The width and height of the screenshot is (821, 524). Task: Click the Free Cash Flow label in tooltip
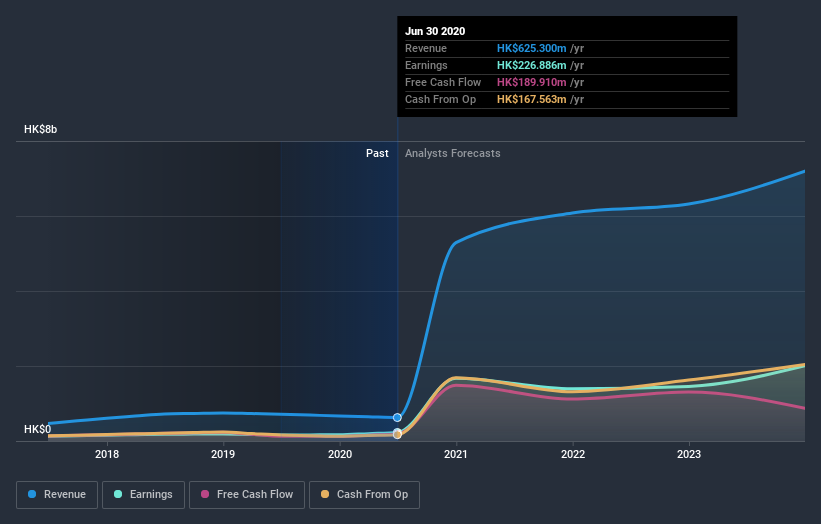tap(443, 82)
